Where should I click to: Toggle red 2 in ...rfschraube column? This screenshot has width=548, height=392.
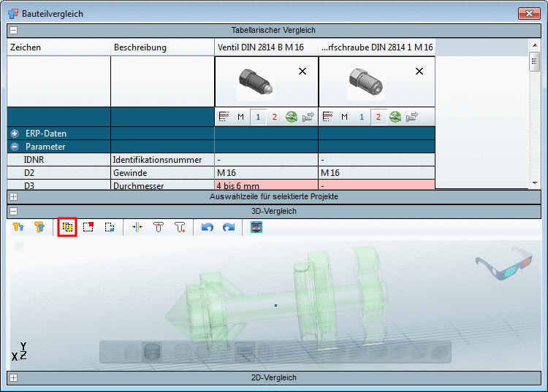[x=378, y=117]
